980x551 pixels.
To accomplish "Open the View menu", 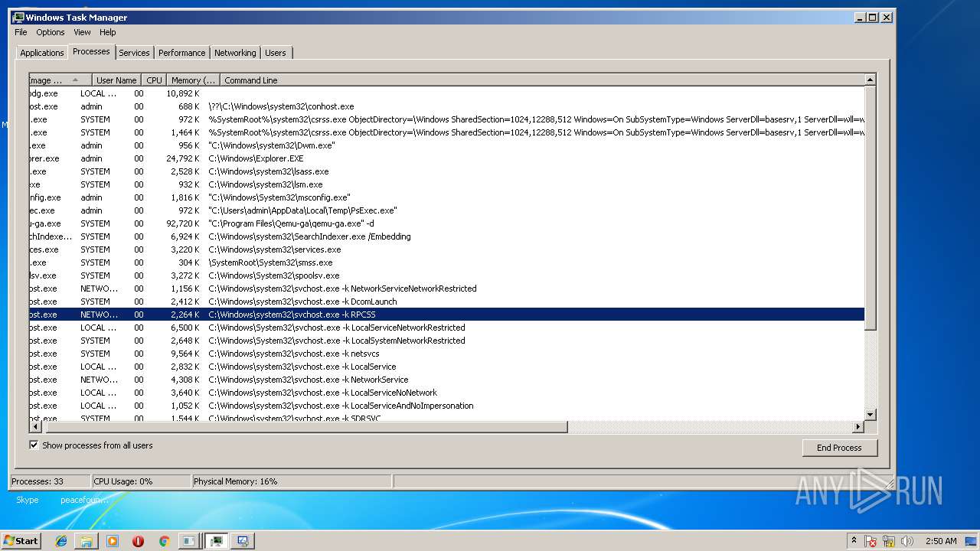I will (x=82, y=32).
